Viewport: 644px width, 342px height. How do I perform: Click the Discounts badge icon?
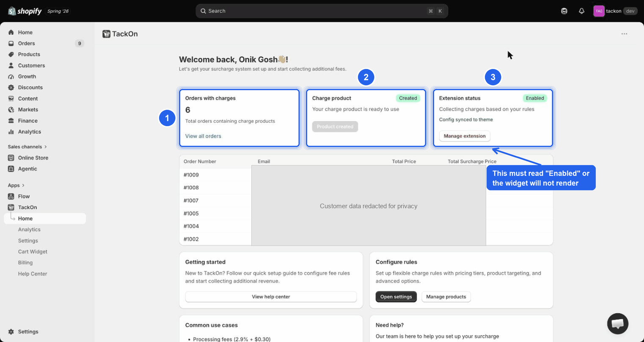pos(11,88)
